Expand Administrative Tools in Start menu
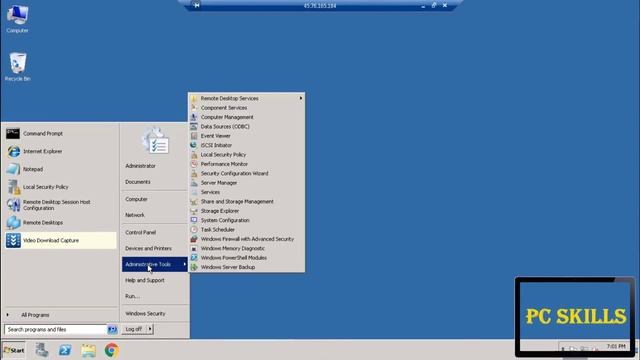This screenshot has height=360, width=640. [155, 264]
